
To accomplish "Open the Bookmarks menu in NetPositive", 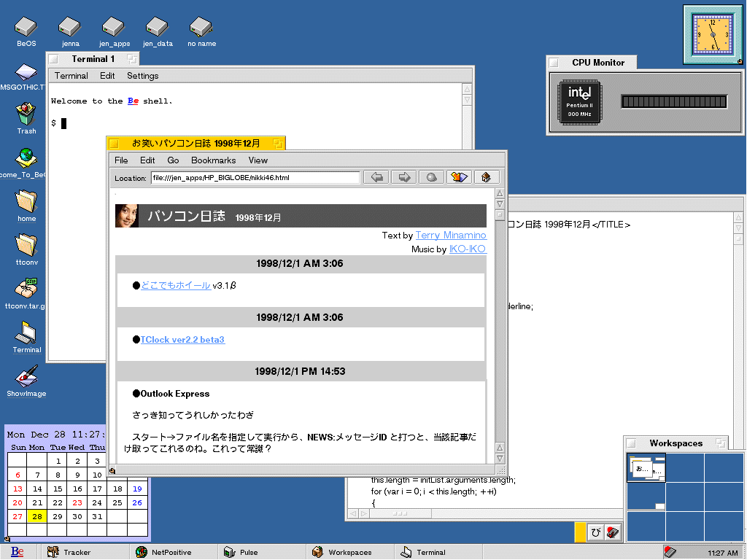I will click(213, 160).
